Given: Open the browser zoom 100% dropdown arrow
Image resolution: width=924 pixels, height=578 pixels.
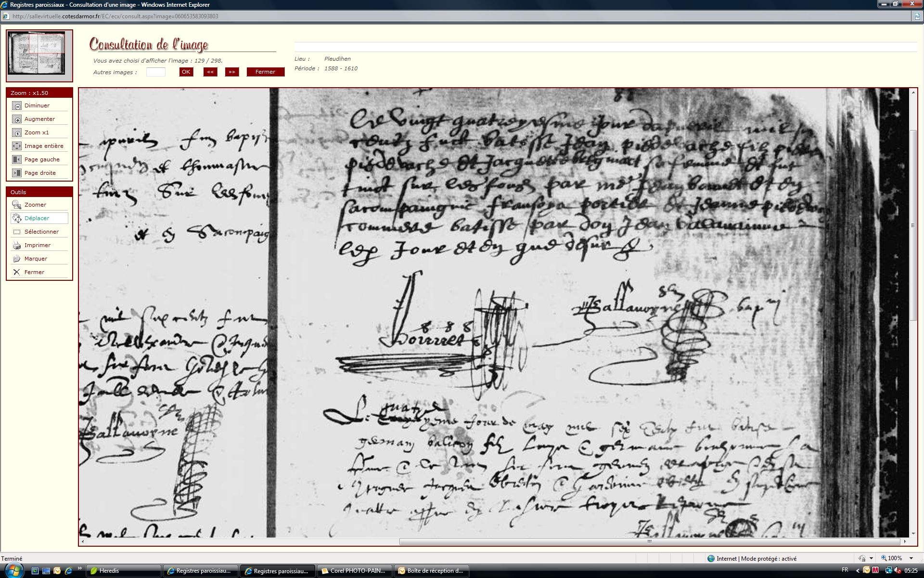Looking at the screenshot, I should coord(911,558).
